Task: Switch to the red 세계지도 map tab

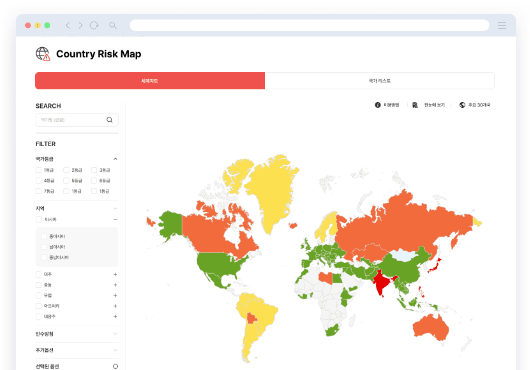Action: click(150, 81)
